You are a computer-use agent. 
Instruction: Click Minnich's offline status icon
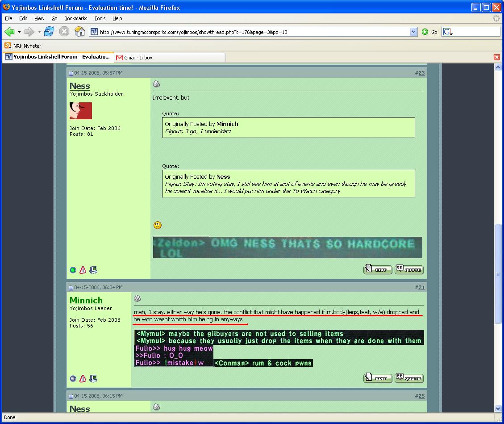73,379
